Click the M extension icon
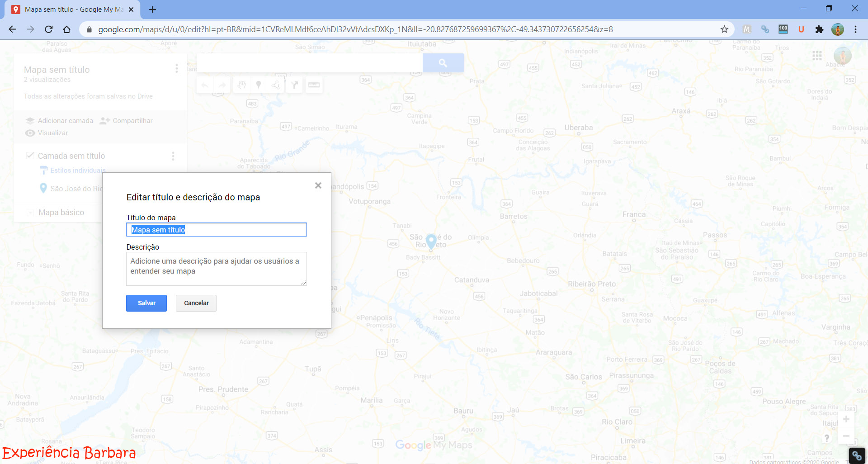 pos(747,29)
